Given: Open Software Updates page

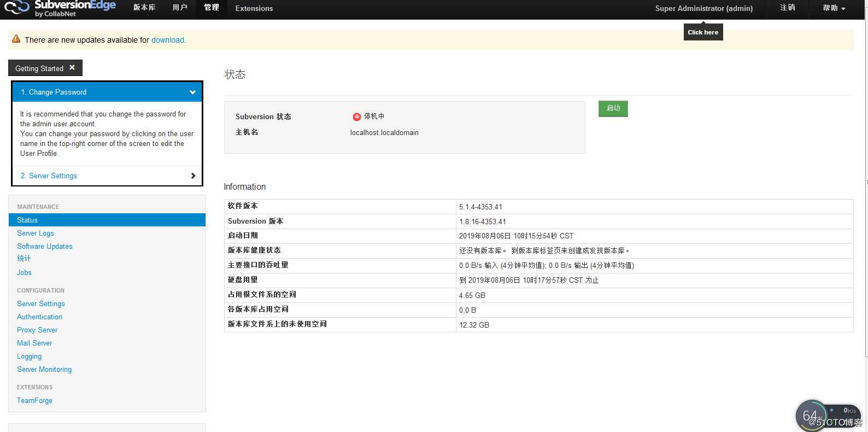Looking at the screenshot, I should pyautogui.click(x=45, y=246).
